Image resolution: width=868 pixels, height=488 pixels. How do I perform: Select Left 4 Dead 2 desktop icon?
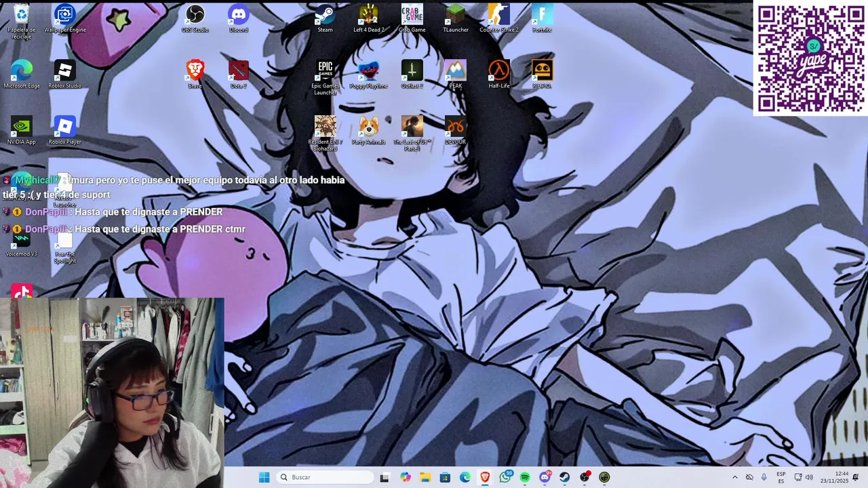tap(369, 19)
